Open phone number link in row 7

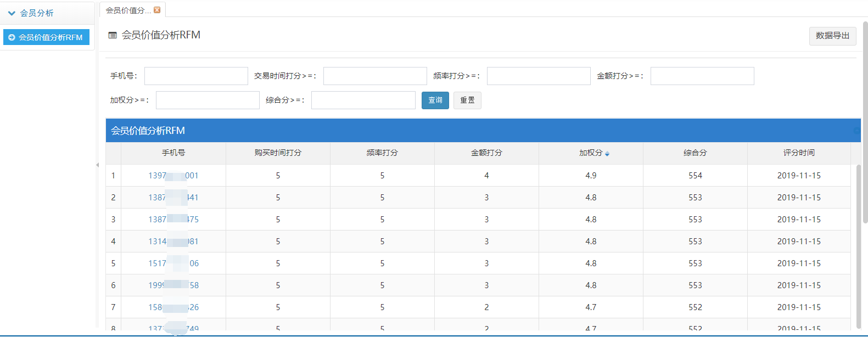[173, 307]
